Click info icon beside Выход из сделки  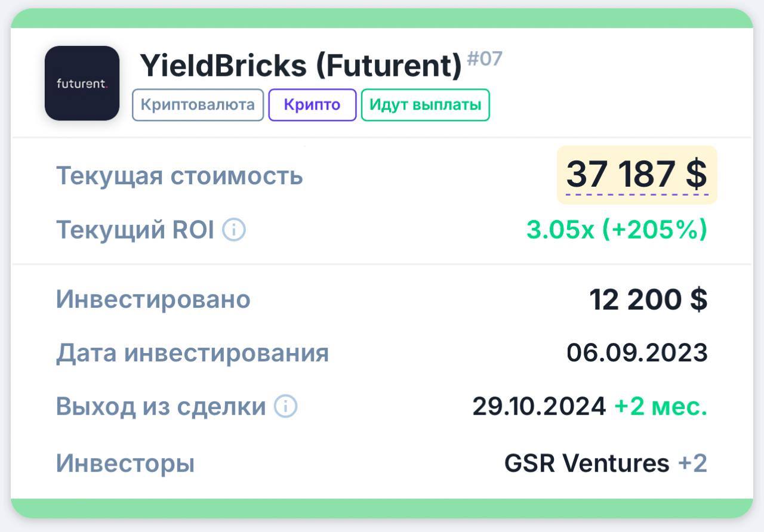285,407
